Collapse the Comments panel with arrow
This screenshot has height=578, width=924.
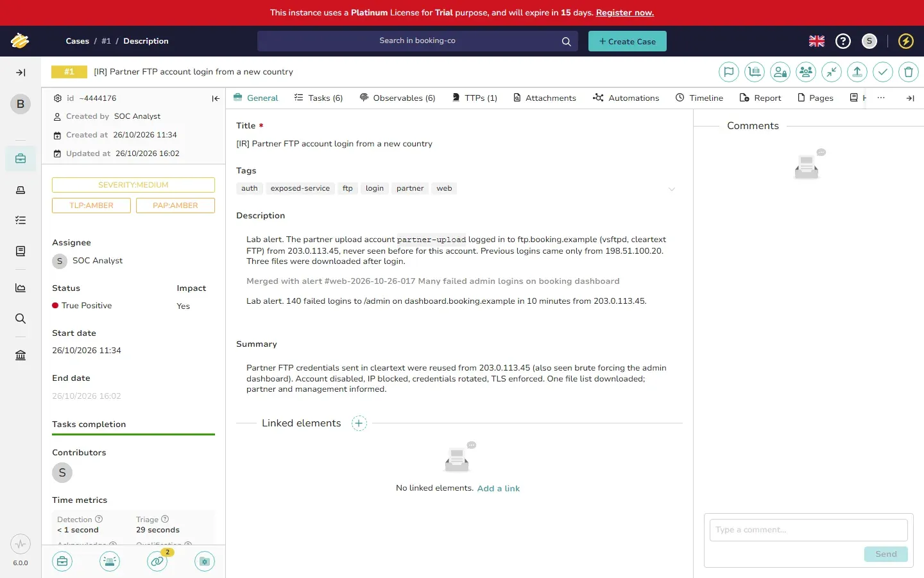coord(910,98)
